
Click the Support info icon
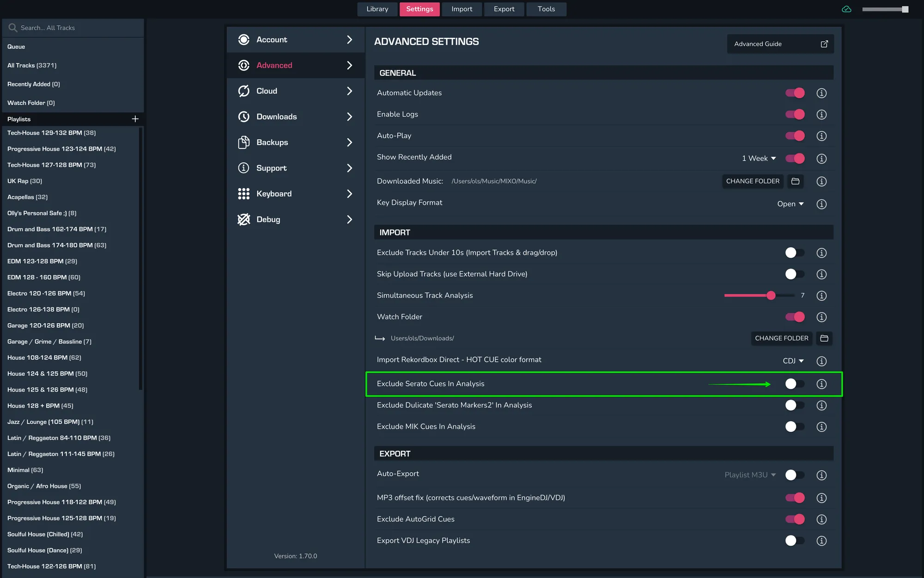pos(243,168)
